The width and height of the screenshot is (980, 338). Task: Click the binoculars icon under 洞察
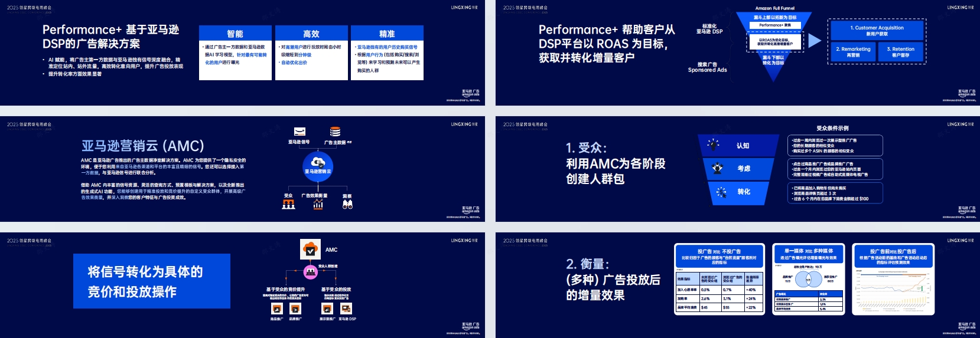coord(347,204)
